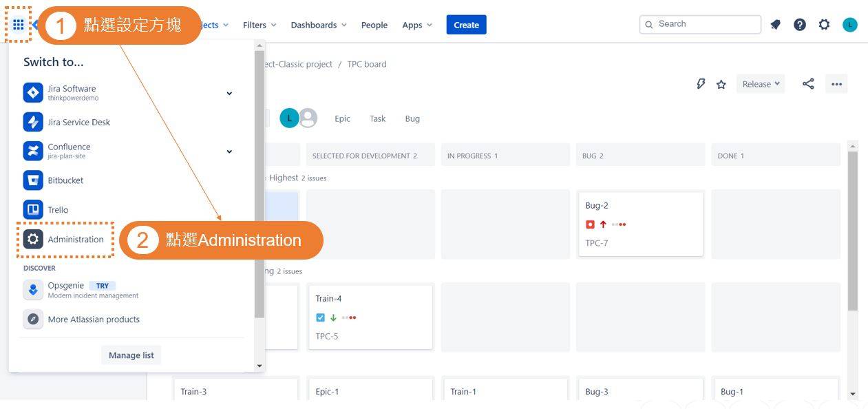Expand the Jira Software sites chevron

pyautogui.click(x=229, y=93)
